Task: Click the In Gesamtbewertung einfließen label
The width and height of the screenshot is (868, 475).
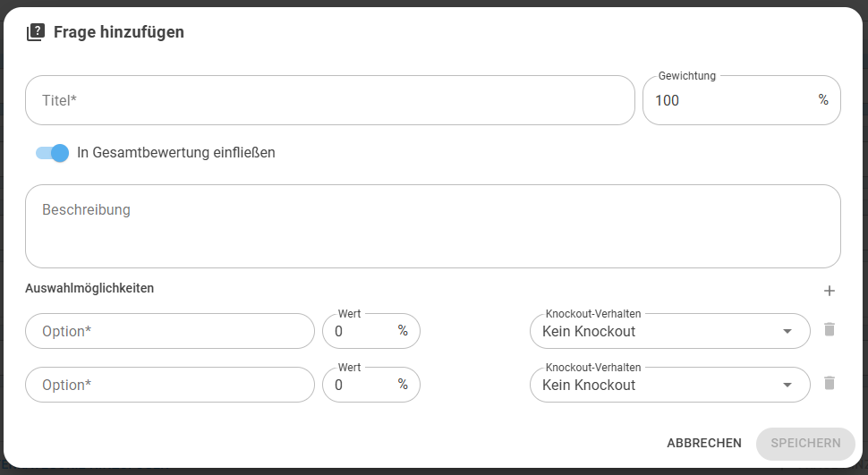Action: [x=176, y=153]
